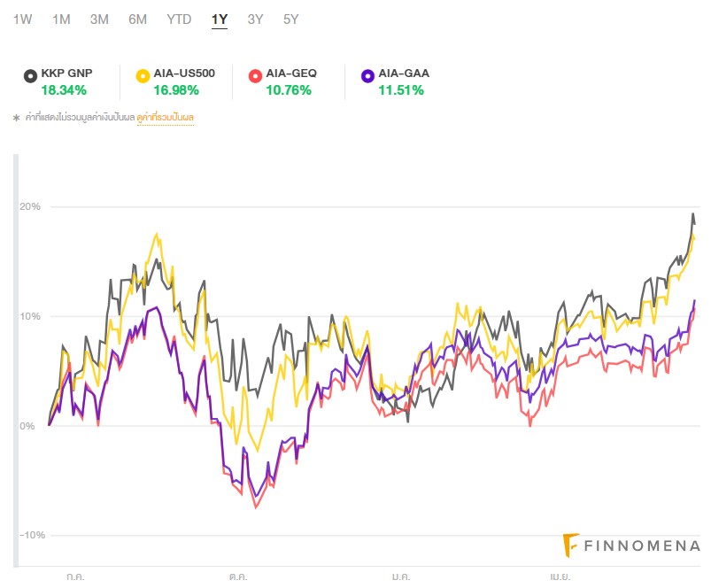Click the 20% y-axis gridline label
This screenshot has height=588, width=711.
pos(30,206)
